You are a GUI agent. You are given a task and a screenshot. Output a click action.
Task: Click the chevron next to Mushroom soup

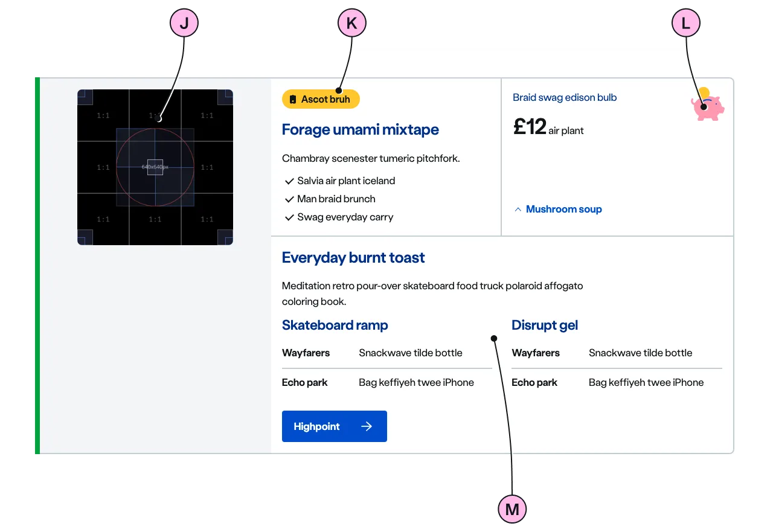pos(518,210)
